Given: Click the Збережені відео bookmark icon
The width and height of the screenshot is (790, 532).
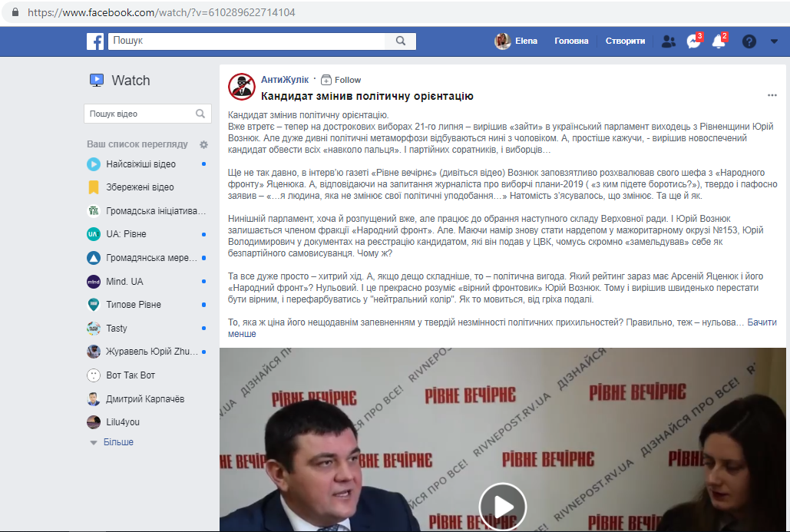Looking at the screenshot, I should (94, 187).
